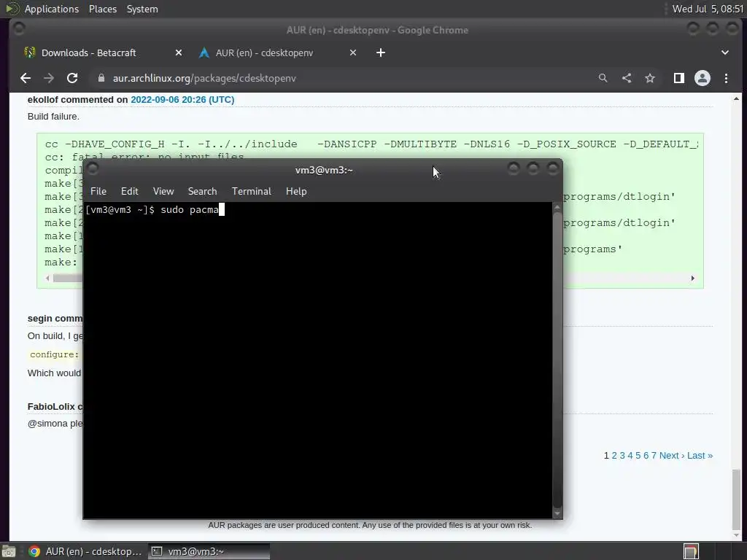The width and height of the screenshot is (747, 560).
Task: Open the Applications menu in top panel
Action: click(x=52, y=9)
